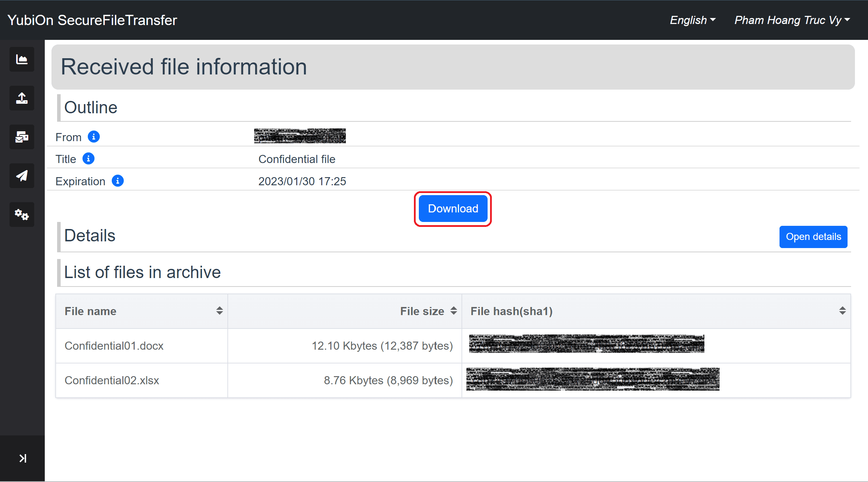This screenshot has width=868, height=482.
Task: Show info tooltip next to Title
Action: click(88, 159)
